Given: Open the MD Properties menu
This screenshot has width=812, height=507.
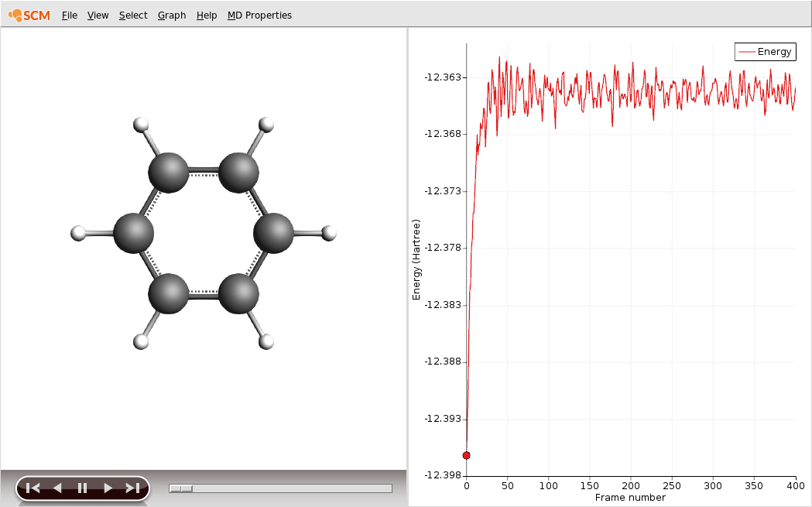Looking at the screenshot, I should [x=259, y=15].
